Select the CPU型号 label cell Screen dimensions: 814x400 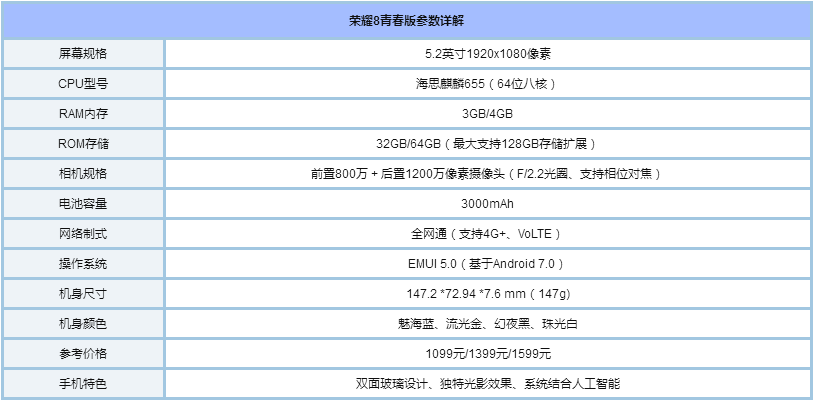pos(83,84)
